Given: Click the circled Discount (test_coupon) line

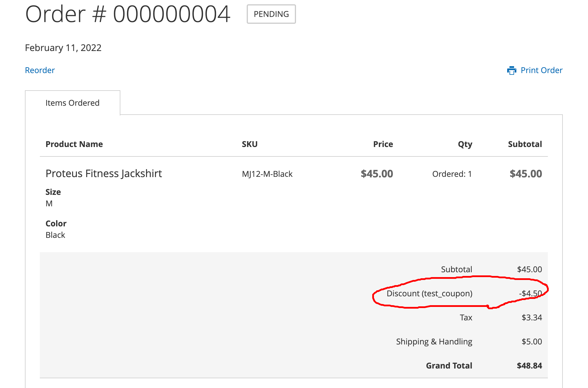Looking at the screenshot, I should 430,293.
